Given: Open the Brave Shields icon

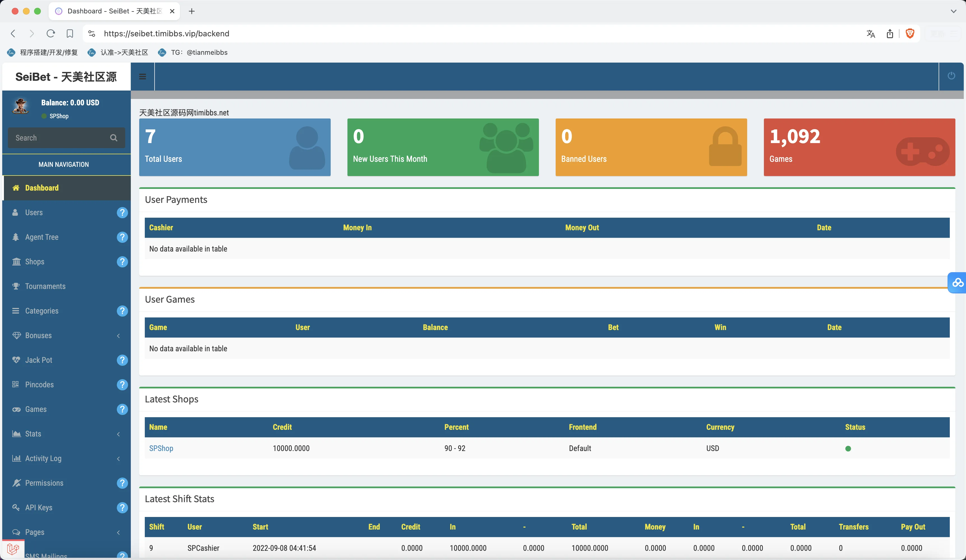Looking at the screenshot, I should tap(910, 34).
